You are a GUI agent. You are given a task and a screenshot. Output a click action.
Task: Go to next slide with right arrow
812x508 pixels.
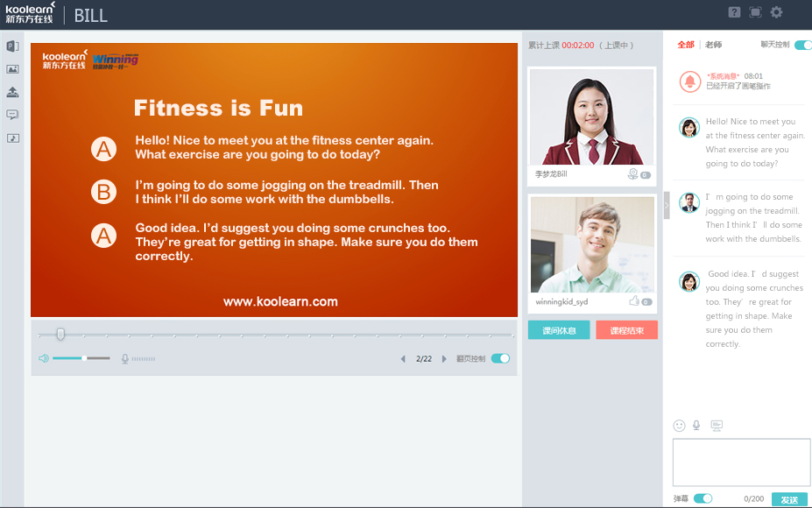[x=444, y=359]
